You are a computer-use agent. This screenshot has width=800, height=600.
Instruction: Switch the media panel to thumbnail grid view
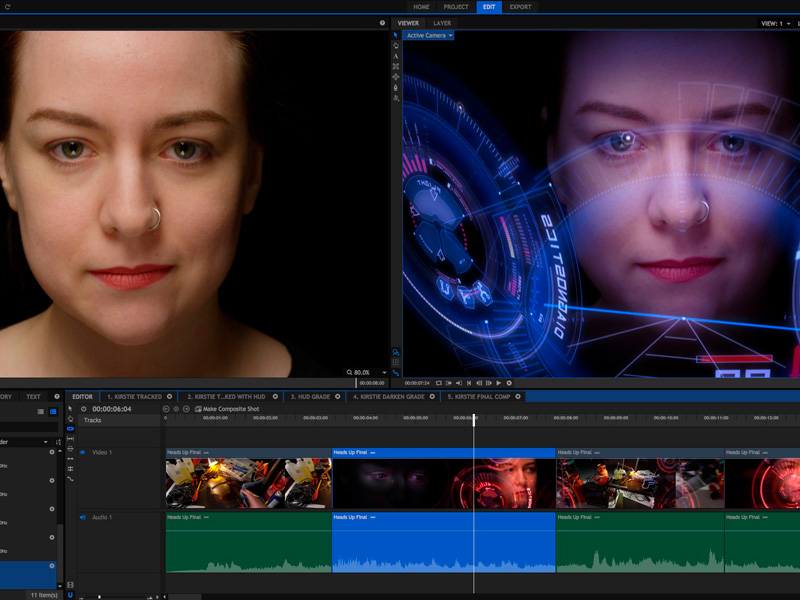[x=41, y=411]
